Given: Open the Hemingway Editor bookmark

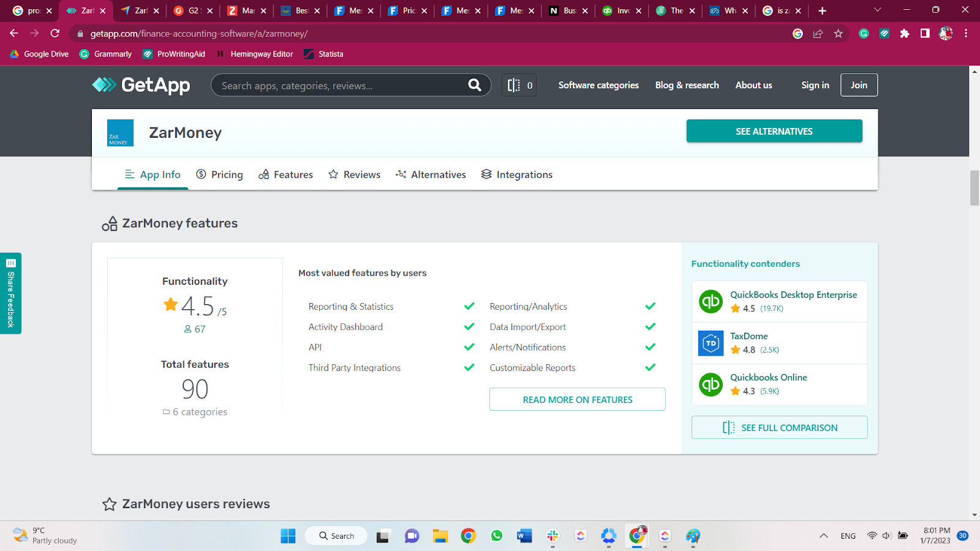Looking at the screenshot, I should click(x=255, y=54).
